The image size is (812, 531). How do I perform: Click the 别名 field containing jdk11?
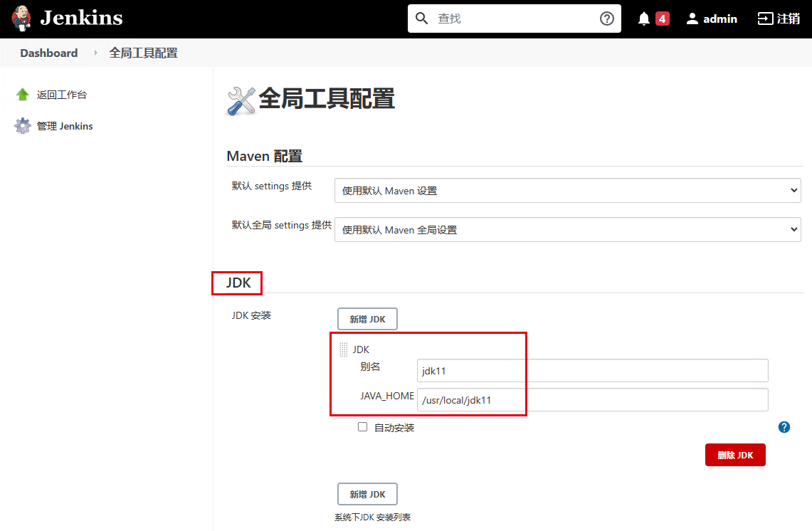(x=592, y=370)
